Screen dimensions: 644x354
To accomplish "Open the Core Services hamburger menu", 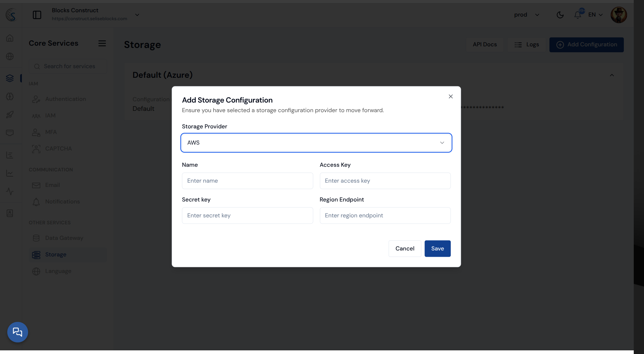I will (x=102, y=43).
